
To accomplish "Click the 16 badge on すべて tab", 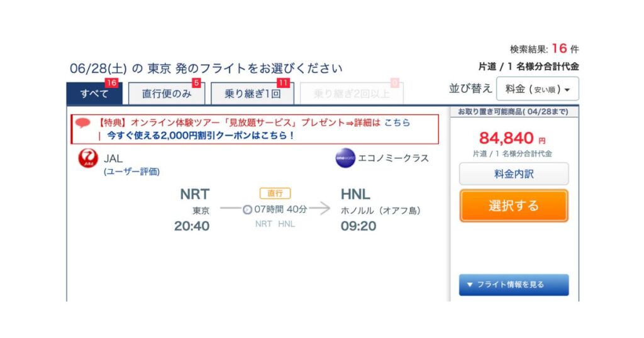I will (111, 83).
